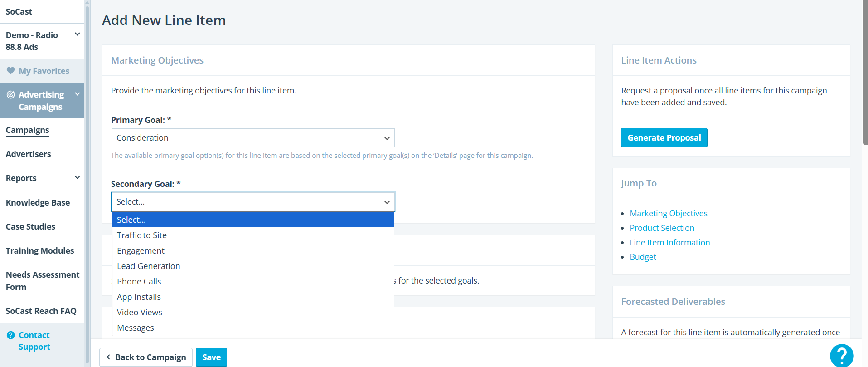Open Knowledge Base in the sidebar
The width and height of the screenshot is (868, 367).
pos(38,203)
